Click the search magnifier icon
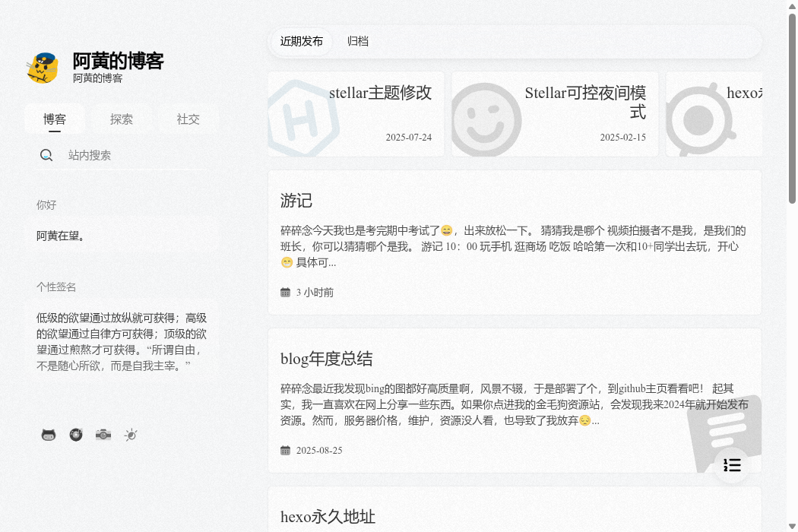The width and height of the screenshot is (798, 532). pyautogui.click(x=46, y=155)
